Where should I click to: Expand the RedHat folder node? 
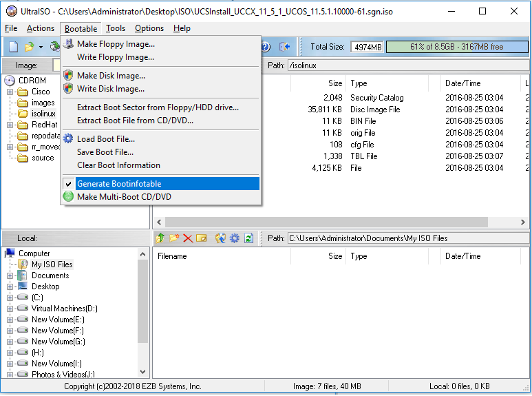pyautogui.click(x=10, y=125)
